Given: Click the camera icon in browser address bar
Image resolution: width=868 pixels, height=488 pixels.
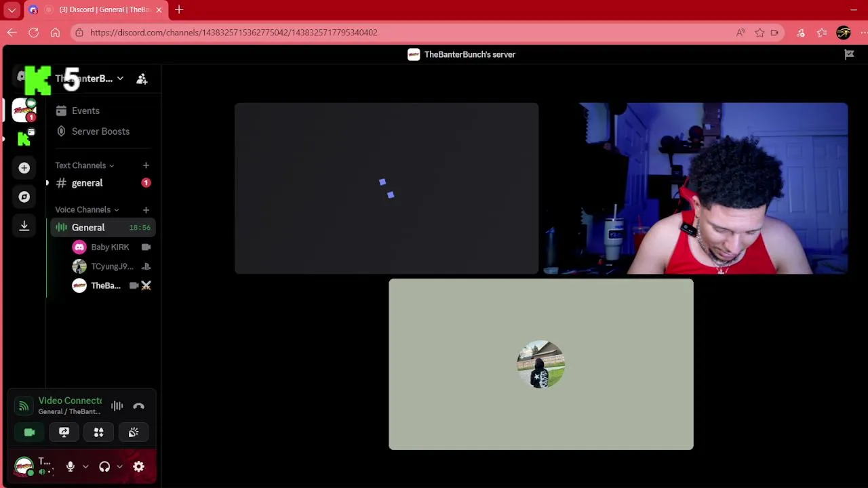Looking at the screenshot, I should pos(774,33).
